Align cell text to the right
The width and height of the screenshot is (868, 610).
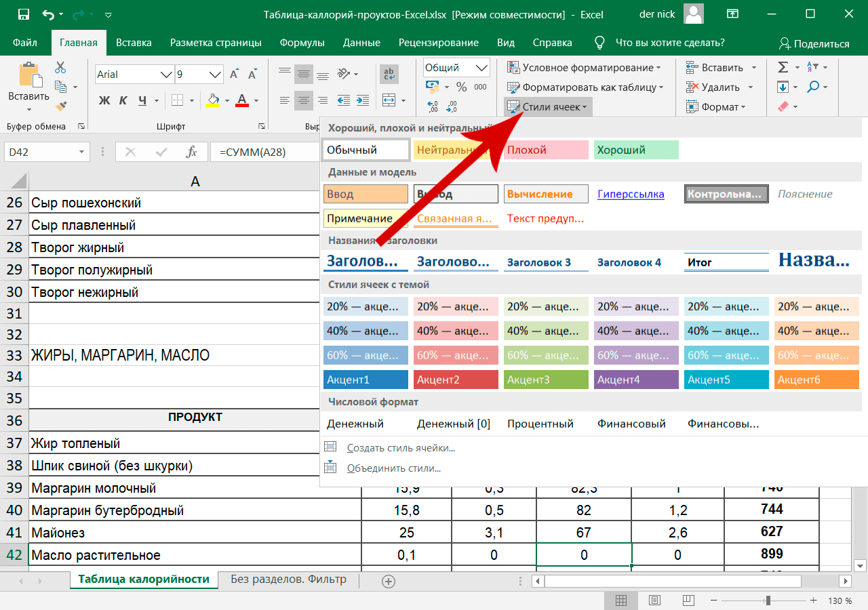point(324,100)
